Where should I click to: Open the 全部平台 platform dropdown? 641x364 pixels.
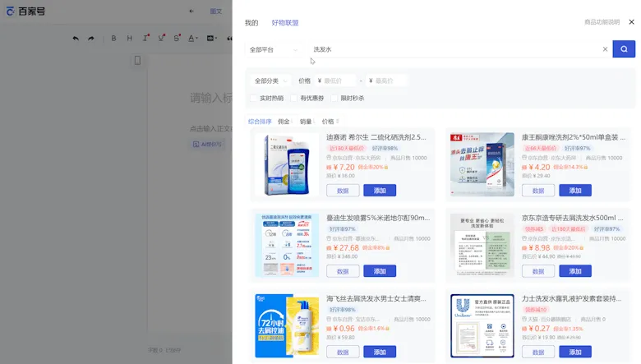(x=274, y=50)
